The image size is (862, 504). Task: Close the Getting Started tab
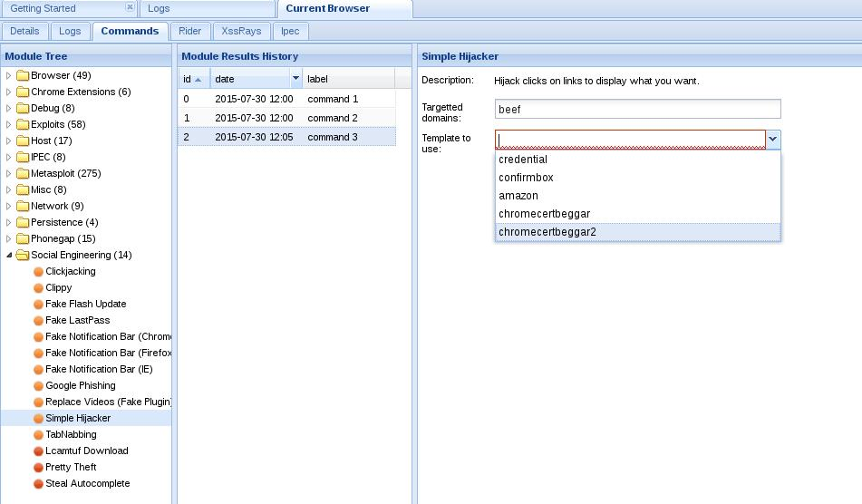[130, 7]
